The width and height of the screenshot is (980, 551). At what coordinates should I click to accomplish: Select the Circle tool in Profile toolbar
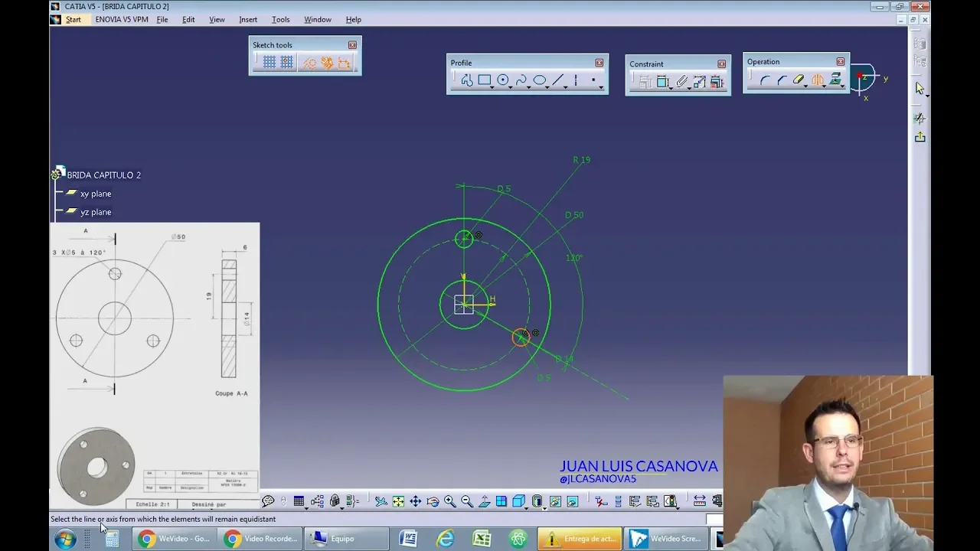point(502,80)
